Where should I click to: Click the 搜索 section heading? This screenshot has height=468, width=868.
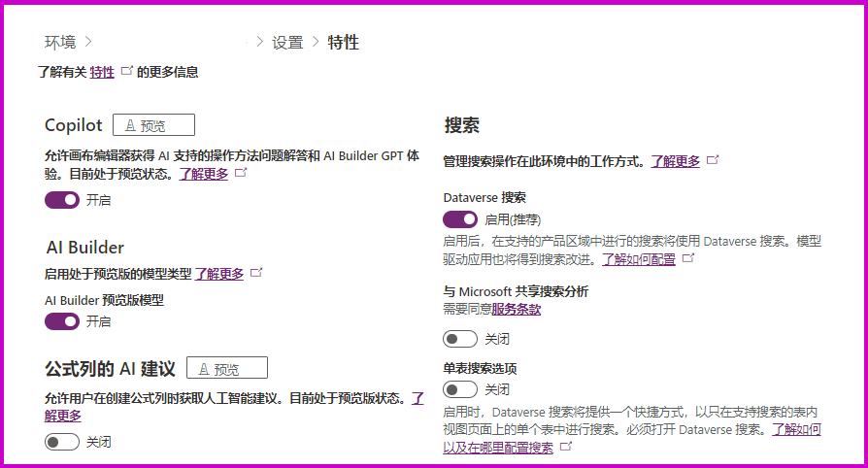462,125
